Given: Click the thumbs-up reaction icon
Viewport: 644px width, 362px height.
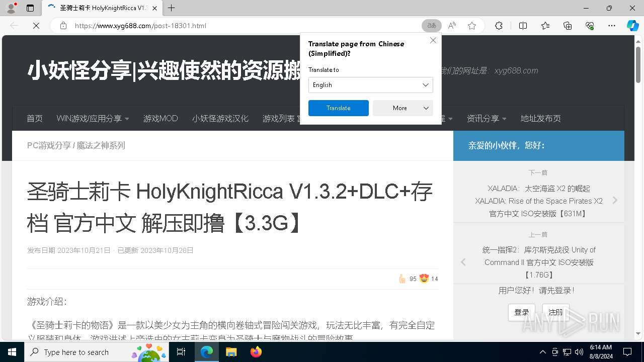Looking at the screenshot, I should click(402, 279).
